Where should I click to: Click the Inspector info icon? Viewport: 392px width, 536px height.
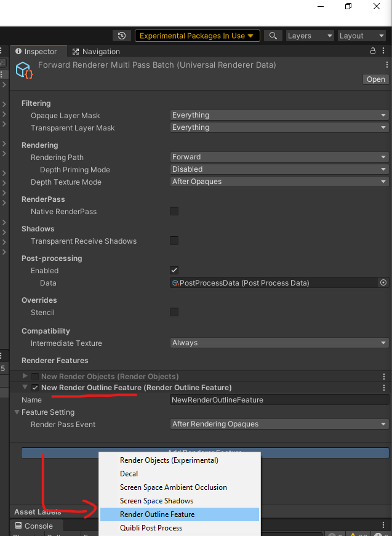tap(18, 51)
